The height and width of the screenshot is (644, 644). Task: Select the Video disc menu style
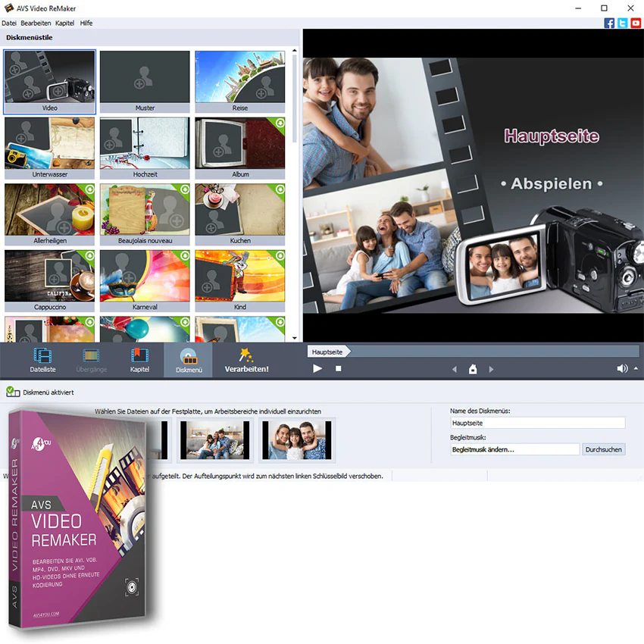(50, 82)
